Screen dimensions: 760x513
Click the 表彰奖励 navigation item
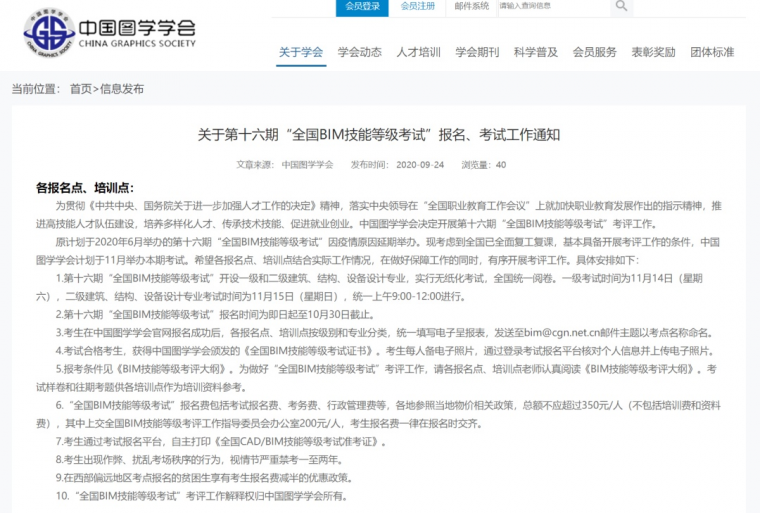coord(653,52)
